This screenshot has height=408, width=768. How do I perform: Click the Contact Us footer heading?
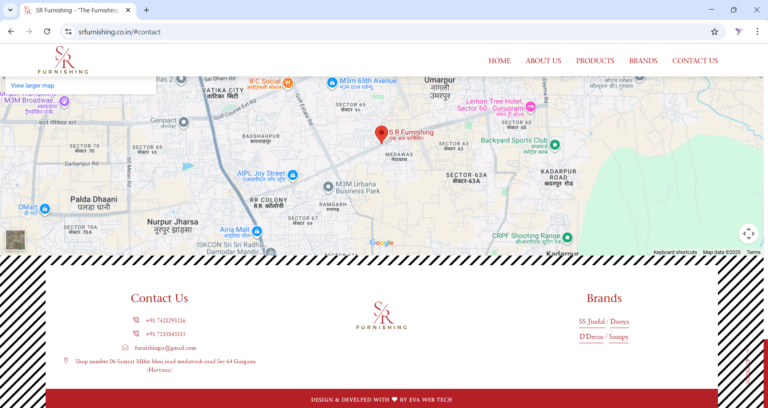click(159, 298)
